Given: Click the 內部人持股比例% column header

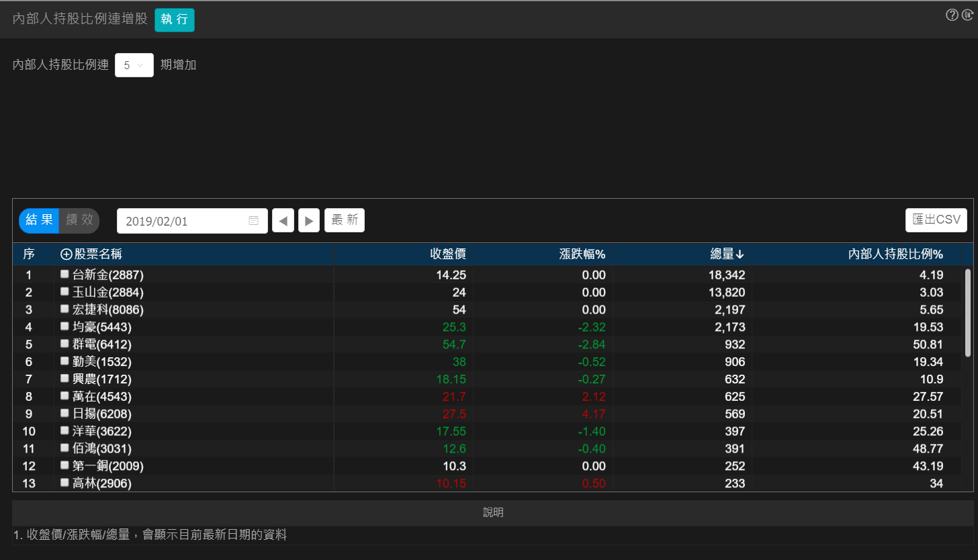Looking at the screenshot, I should pyautogui.click(x=895, y=254).
